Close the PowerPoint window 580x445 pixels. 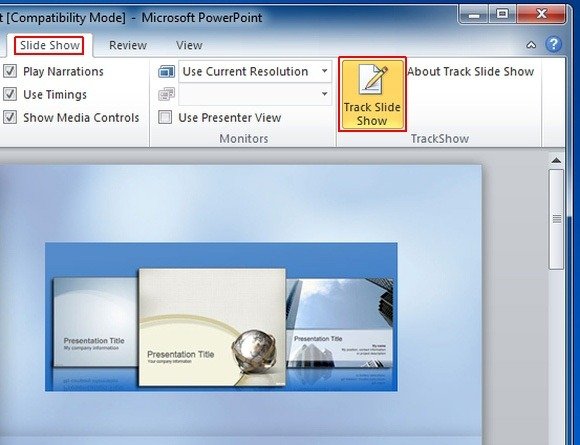pos(541,15)
